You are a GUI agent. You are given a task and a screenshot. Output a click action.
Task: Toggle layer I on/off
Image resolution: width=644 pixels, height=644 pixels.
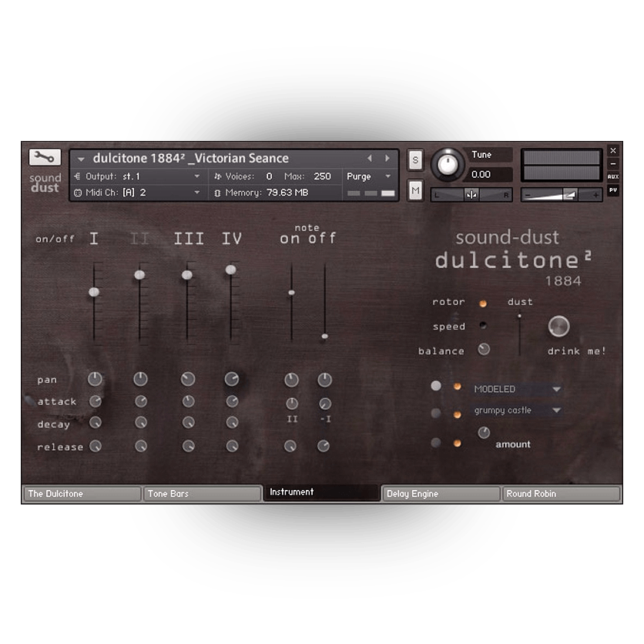(x=94, y=238)
